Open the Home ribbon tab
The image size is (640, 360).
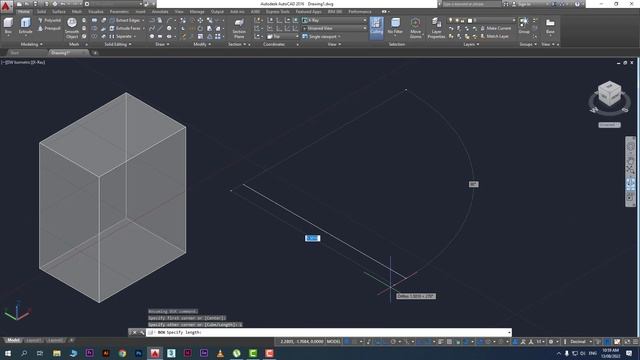[24, 11]
